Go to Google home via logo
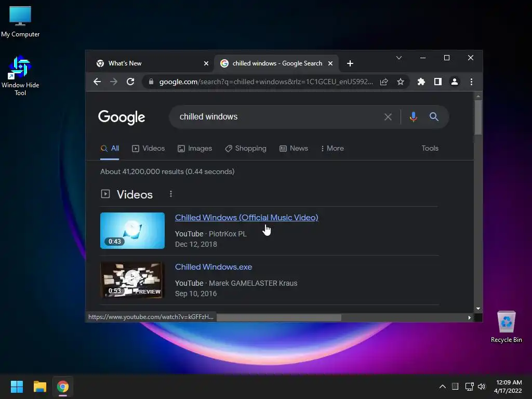The width and height of the screenshot is (532, 399). (122, 117)
